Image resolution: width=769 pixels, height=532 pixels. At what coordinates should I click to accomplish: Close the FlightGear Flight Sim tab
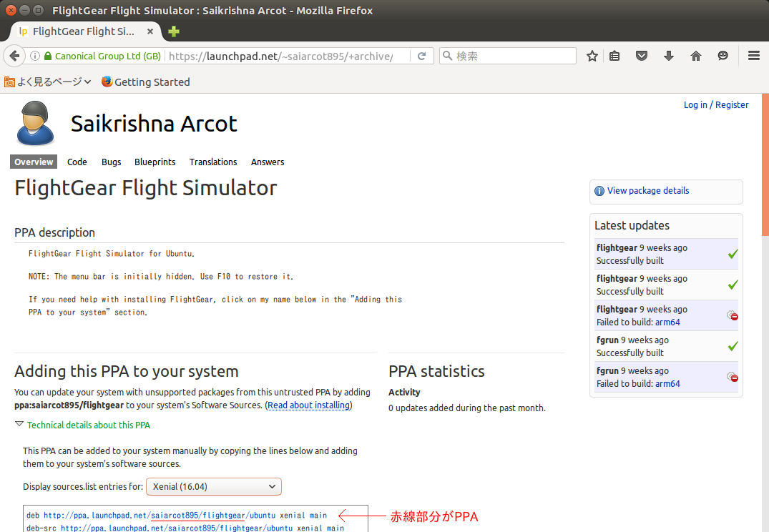point(150,31)
